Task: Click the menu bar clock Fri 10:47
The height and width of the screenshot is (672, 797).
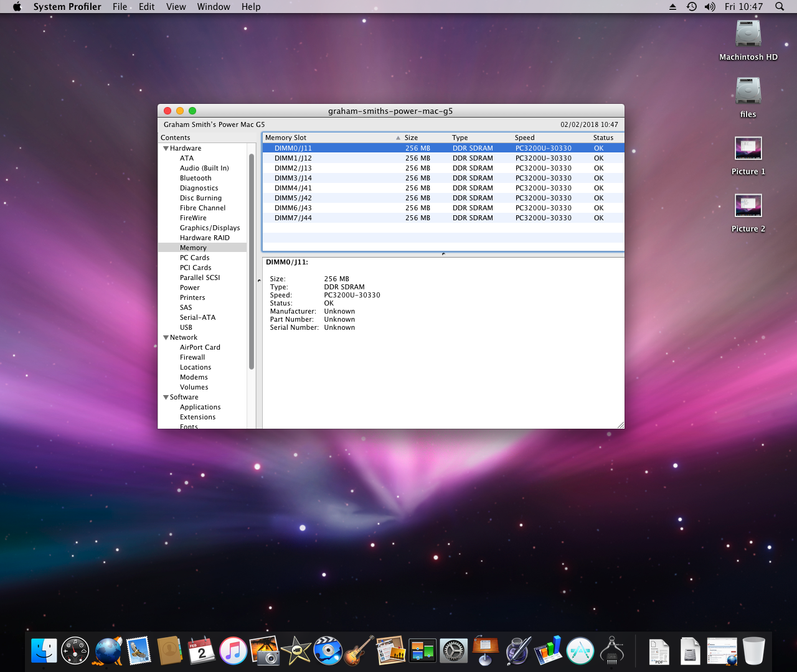Action: (x=743, y=7)
